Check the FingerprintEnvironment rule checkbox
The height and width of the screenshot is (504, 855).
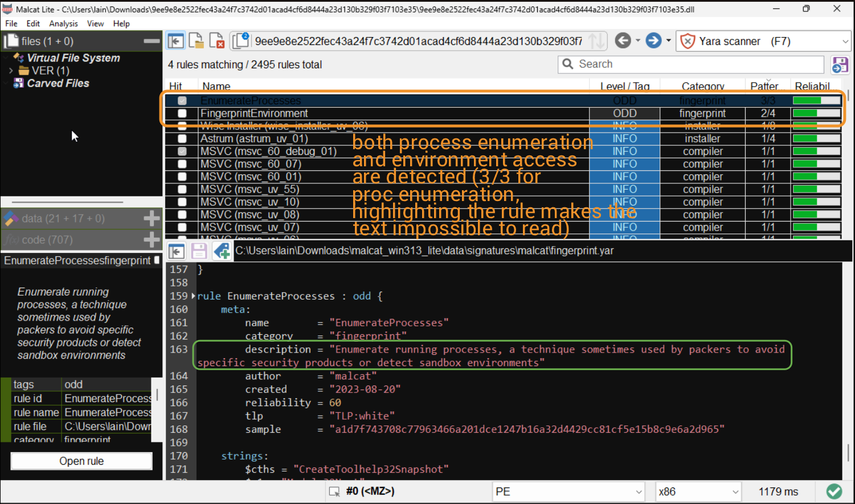coord(182,113)
